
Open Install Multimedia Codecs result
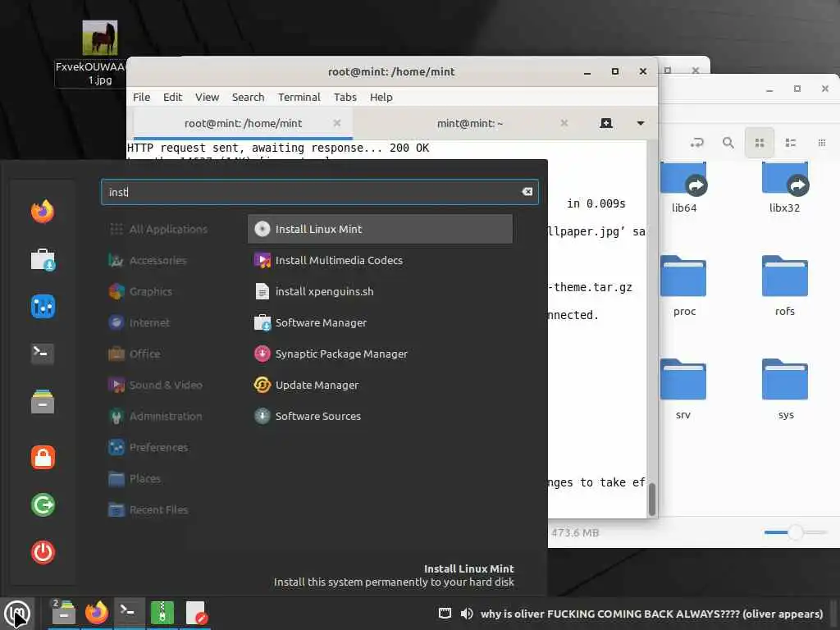point(380,260)
